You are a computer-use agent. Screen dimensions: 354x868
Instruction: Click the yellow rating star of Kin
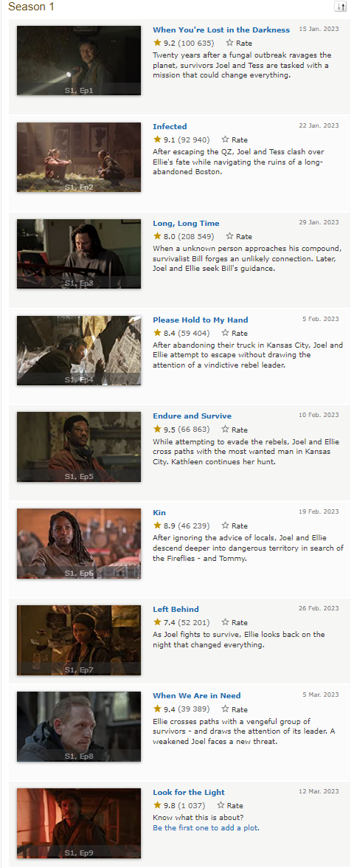pos(157,526)
